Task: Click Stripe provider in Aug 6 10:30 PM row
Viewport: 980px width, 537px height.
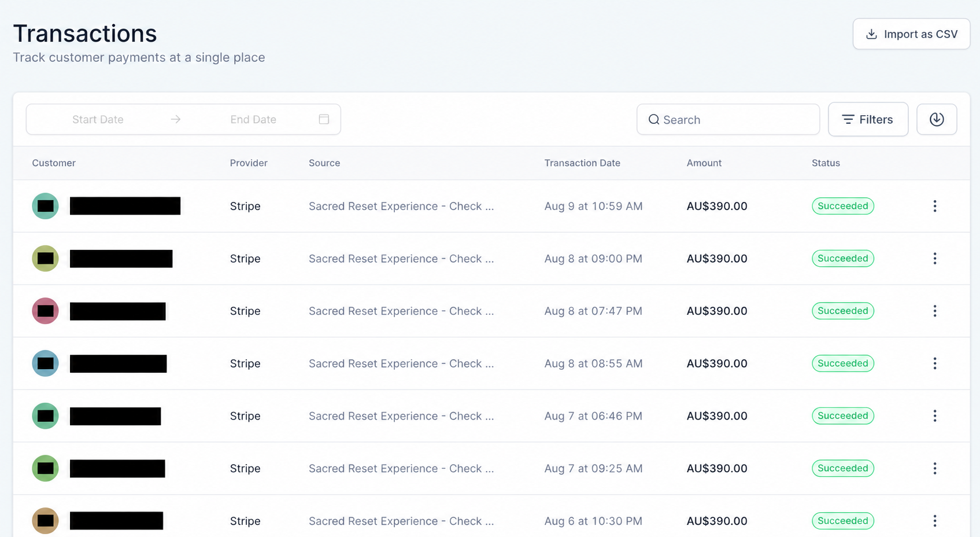Action: click(x=245, y=521)
